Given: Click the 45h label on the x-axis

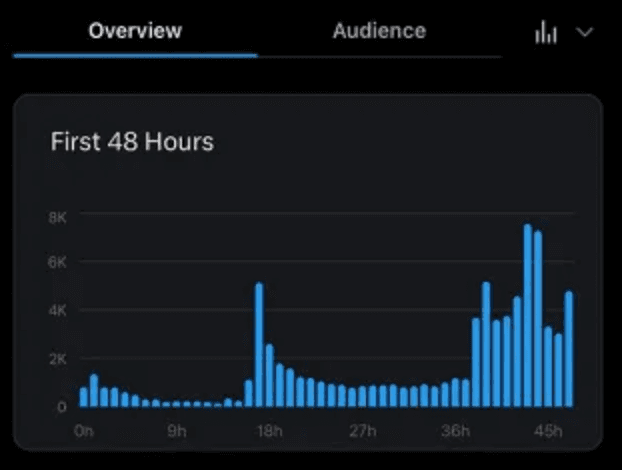Looking at the screenshot, I should point(548,432).
